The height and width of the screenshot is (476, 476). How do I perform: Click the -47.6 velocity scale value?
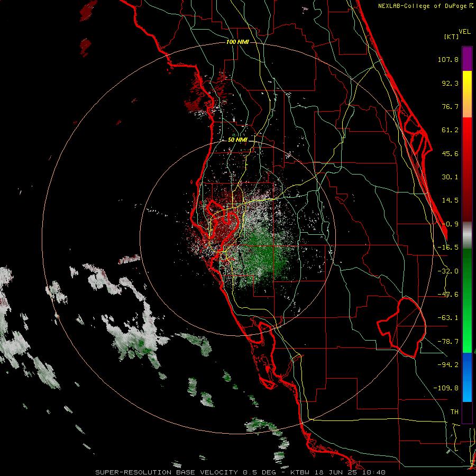(448, 295)
